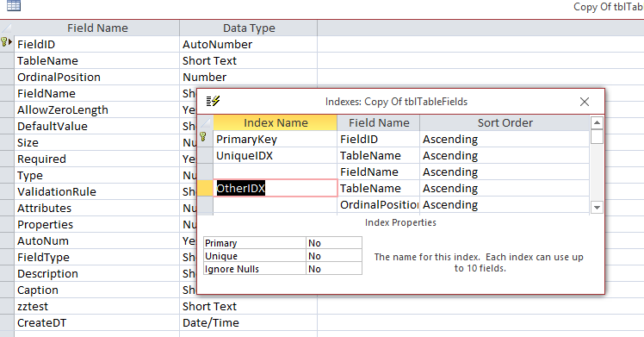Select the OtherIDX index name field
This screenshot has height=337, width=644.
click(x=276, y=188)
